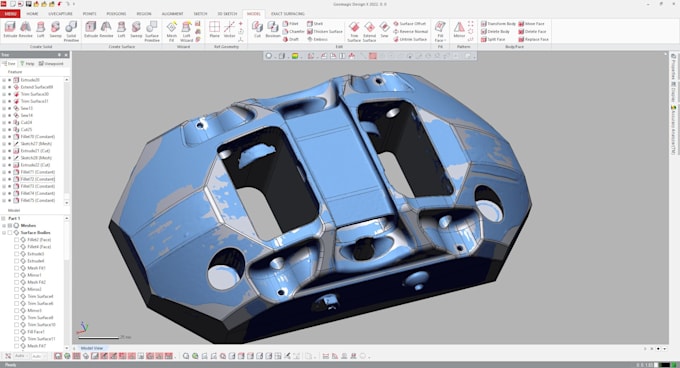Expand the Sew13 feature node

click(4, 108)
